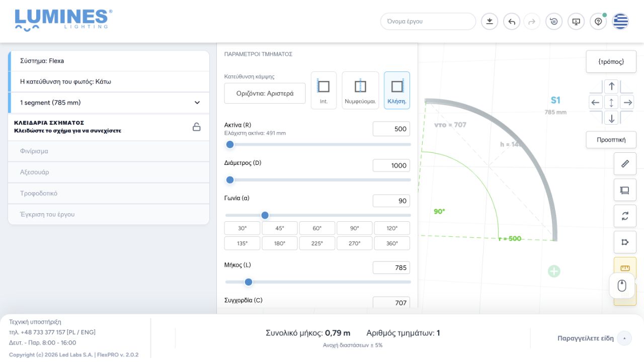Click the download project icon
Screen dimensions: 644x362
click(x=490, y=22)
